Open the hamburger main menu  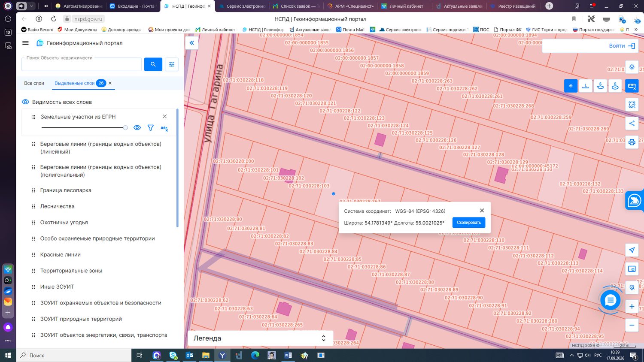click(25, 43)
